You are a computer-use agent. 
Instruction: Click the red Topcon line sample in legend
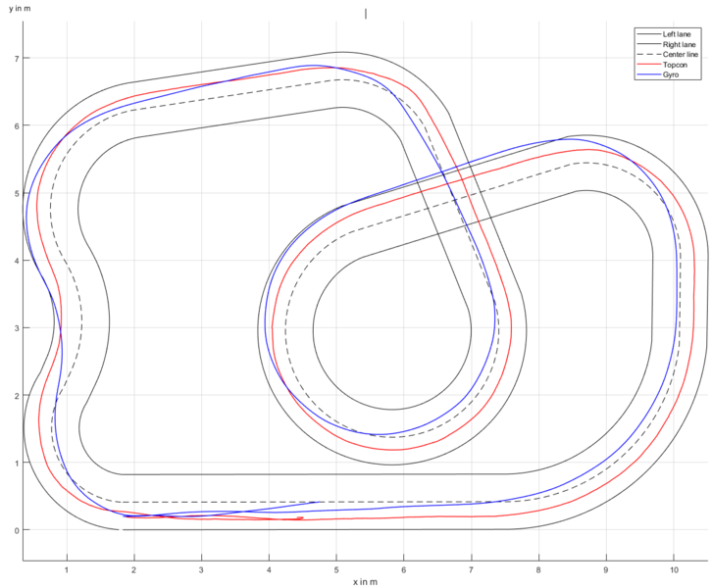click(x=648, y=65)
